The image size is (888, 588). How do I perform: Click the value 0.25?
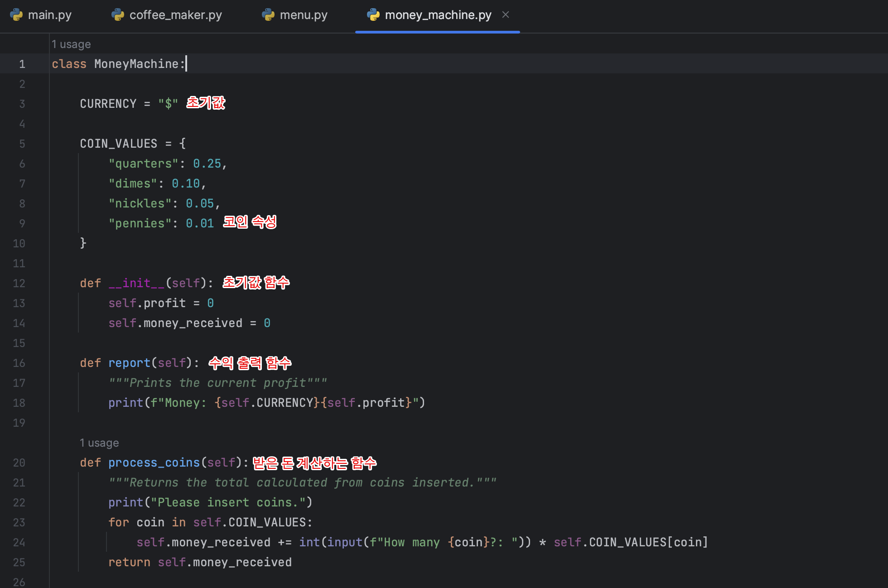pyautogui.click(x=207, y=164)
